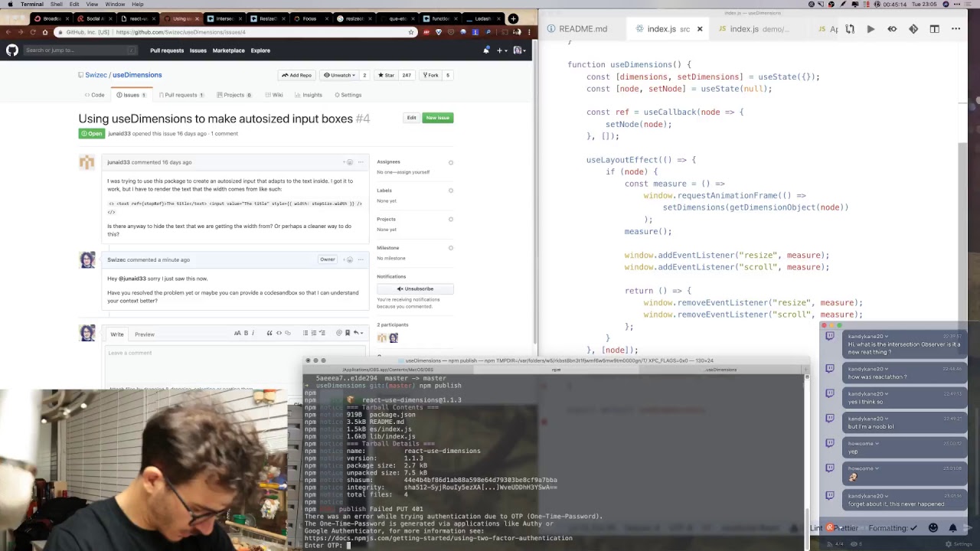Open the source control compare changes icon
This screenshot has width=980, height=551.
click(850, 29)
